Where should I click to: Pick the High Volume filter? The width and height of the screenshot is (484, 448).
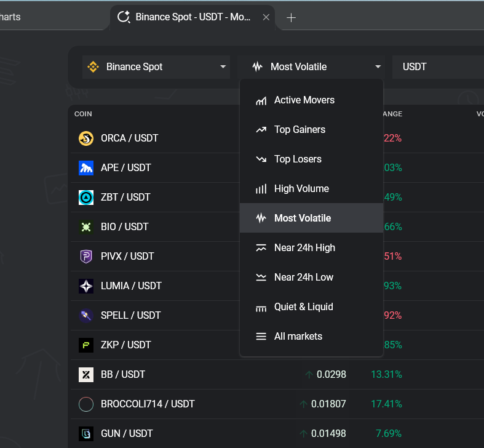(301, 189)
